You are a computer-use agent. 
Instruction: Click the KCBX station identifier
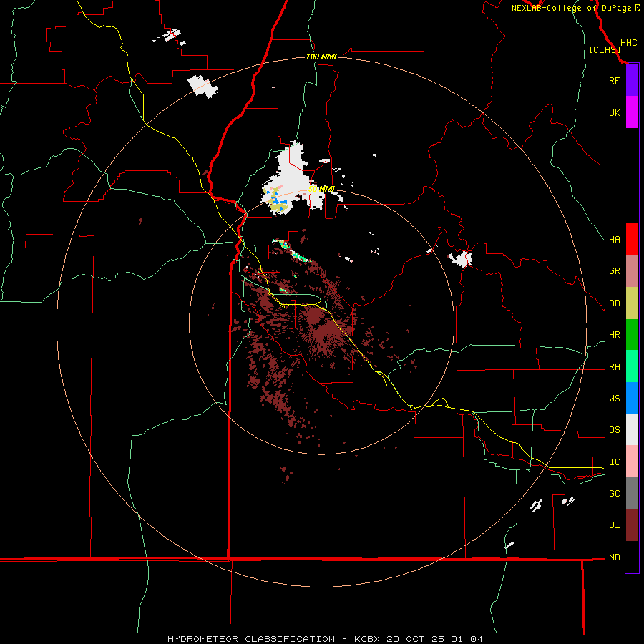click(369, 639)
